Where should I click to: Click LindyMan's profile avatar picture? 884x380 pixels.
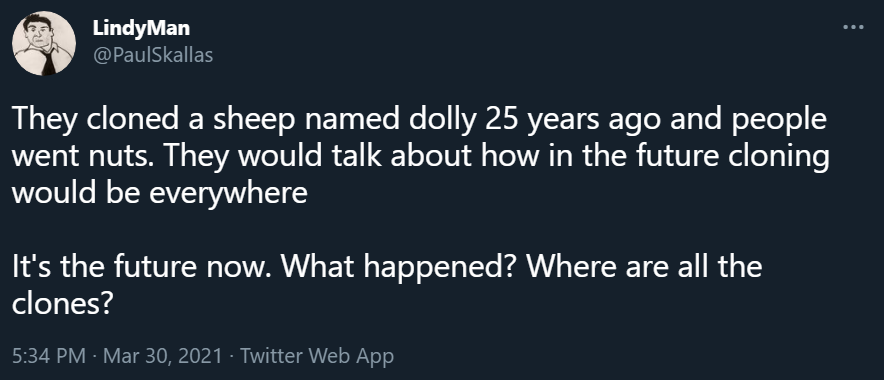44,43
